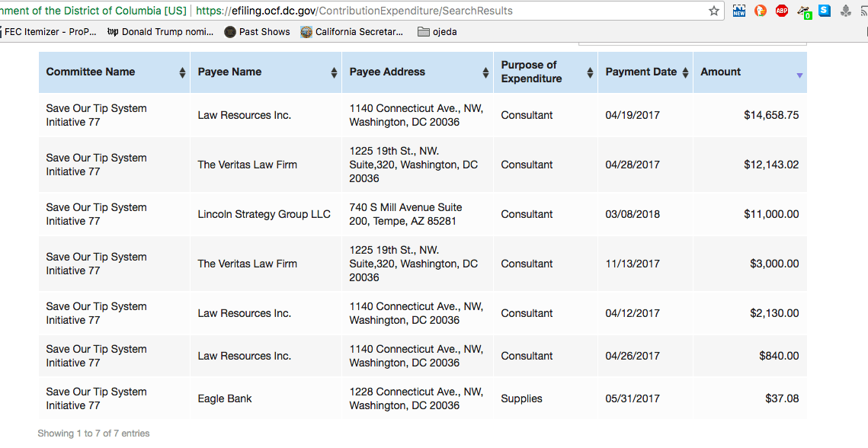Open the Privacy Badger extension showing 0
Viewport: 868px width, 448px height.
click(804, 11)
